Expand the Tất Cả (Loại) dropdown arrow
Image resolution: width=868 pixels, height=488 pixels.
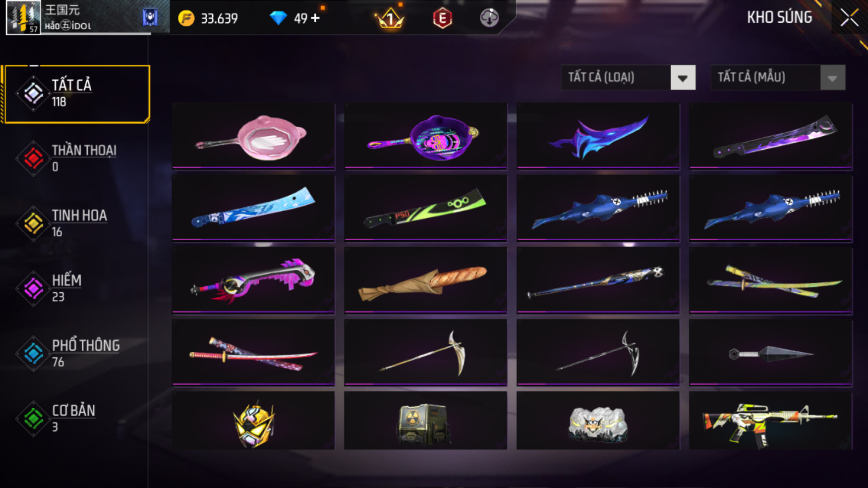pos(683,78)
